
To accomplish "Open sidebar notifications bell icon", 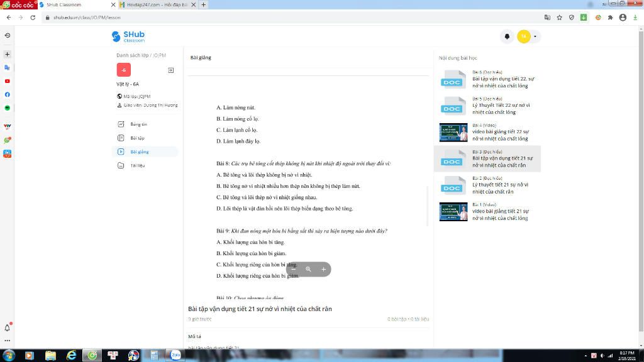I will point(8,327).
